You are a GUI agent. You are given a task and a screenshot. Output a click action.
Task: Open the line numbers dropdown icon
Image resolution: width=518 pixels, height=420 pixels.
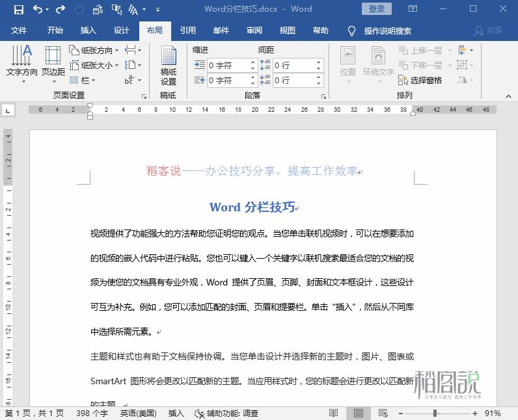click(x=133, y=65)
